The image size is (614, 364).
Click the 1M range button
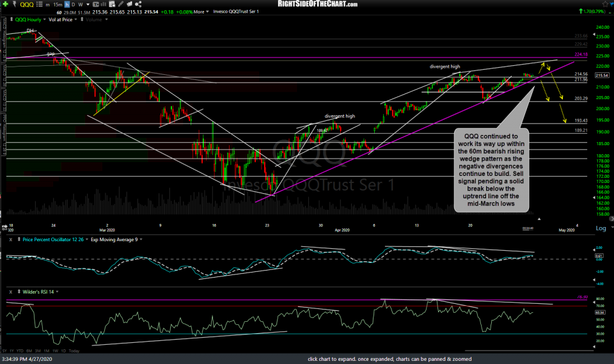pos(47,351)
